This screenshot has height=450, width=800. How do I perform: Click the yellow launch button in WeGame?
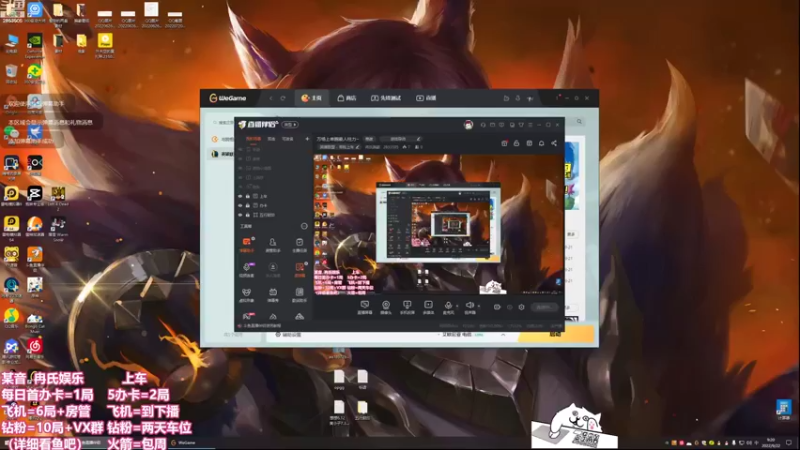(x=556, y=335)
